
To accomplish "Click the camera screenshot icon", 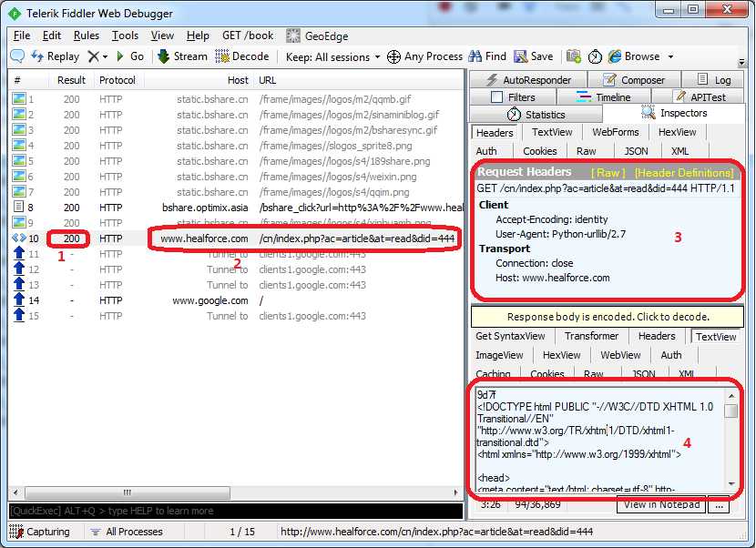I will (x=573, y=56).
